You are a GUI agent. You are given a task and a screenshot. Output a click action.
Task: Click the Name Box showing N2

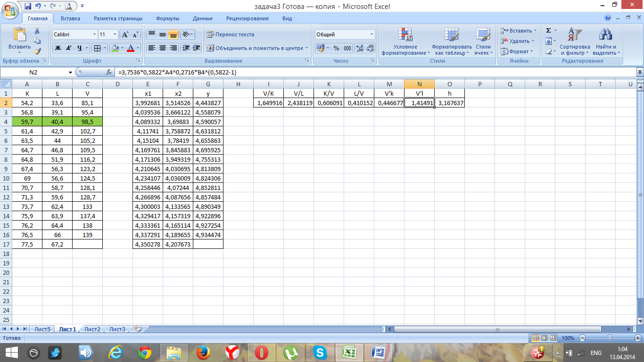33,72
